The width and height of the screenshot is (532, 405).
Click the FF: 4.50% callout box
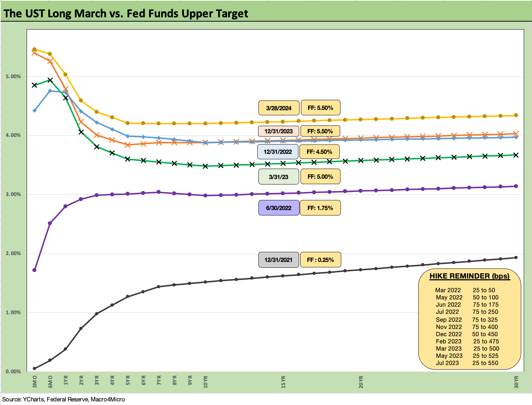point(320,152)
